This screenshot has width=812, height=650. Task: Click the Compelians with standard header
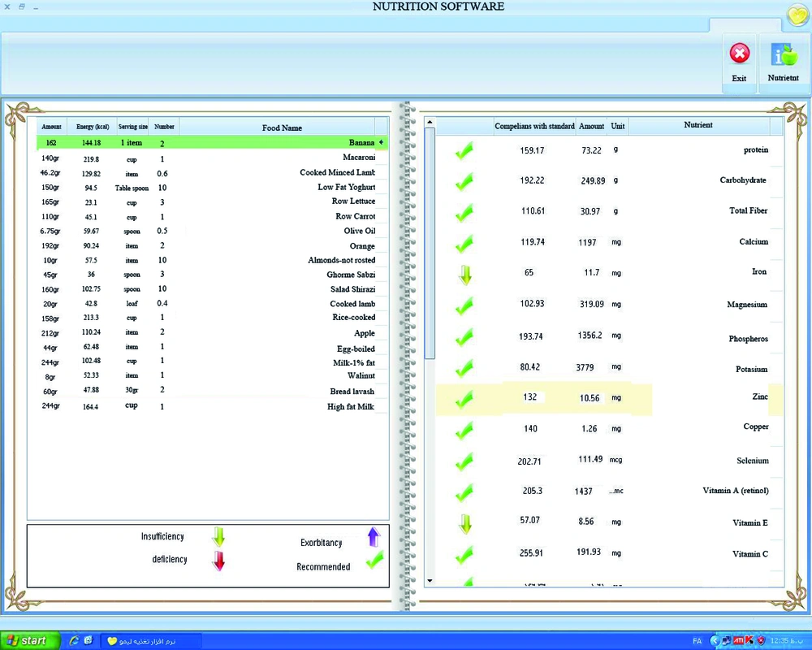pos(534,126)
